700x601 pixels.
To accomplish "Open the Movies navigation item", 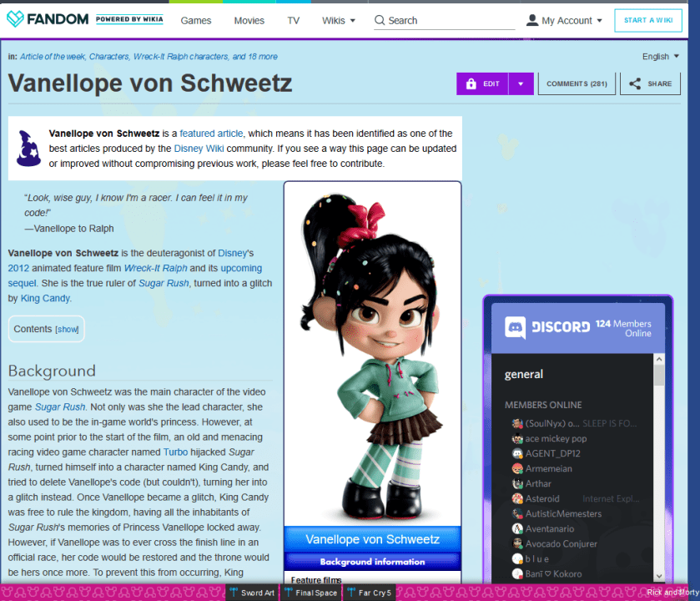I will tap(249, 20).
